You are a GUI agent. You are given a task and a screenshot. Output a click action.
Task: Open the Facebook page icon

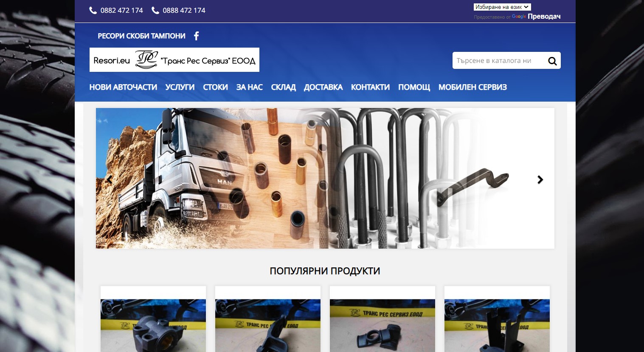[x=196, y=36]
